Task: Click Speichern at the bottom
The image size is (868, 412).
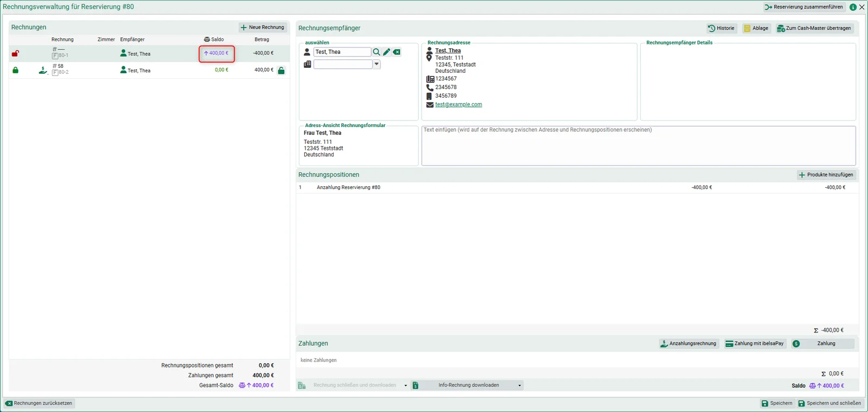Action: (x=777, y=403)
